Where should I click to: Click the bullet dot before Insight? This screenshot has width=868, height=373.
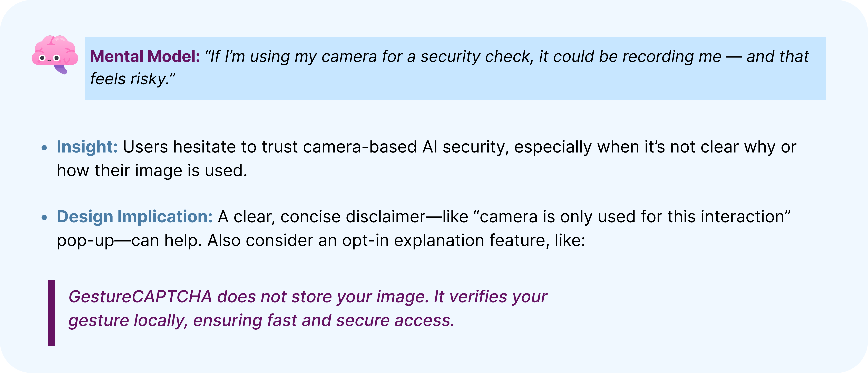coord(44,147)
